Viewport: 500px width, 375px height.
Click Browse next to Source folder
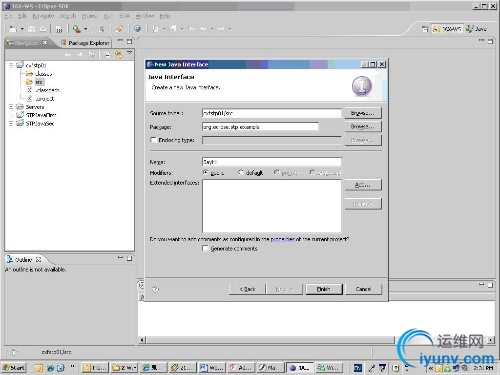tap(363, 113)
